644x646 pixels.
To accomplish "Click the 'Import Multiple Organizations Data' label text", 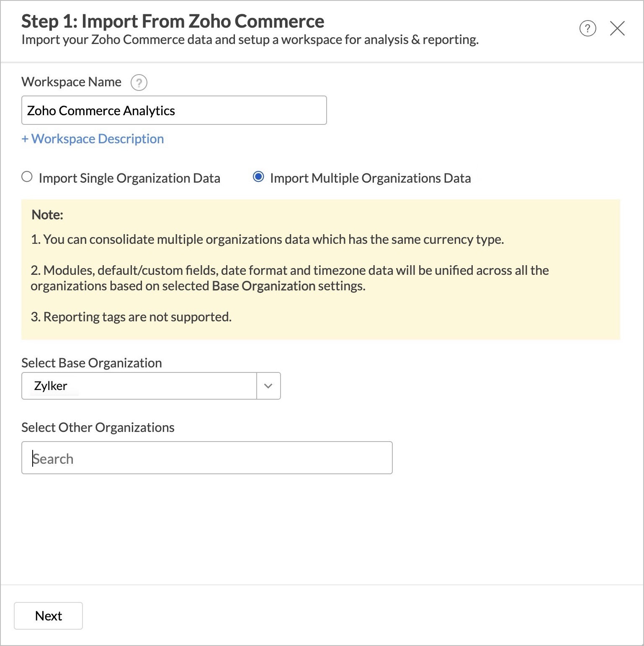I will (x=370, y=178).
